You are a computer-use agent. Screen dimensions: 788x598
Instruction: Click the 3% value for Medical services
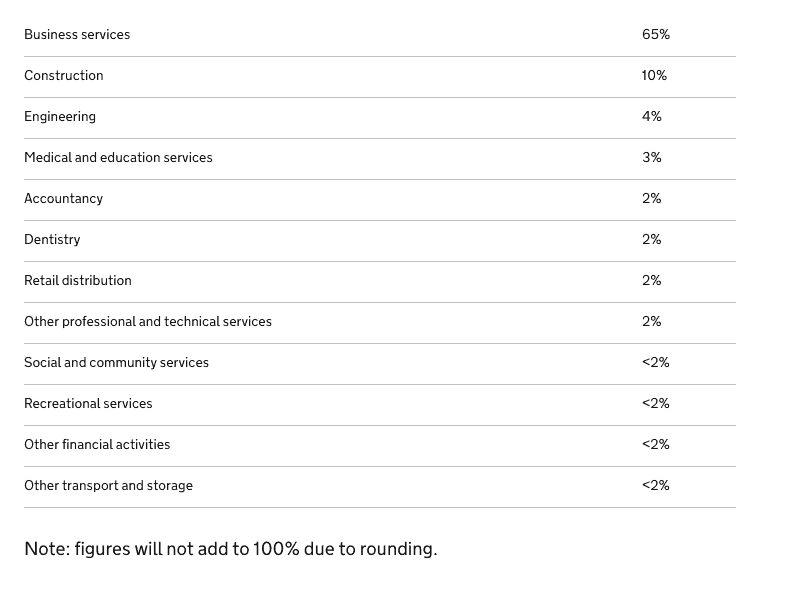(652, 157)
